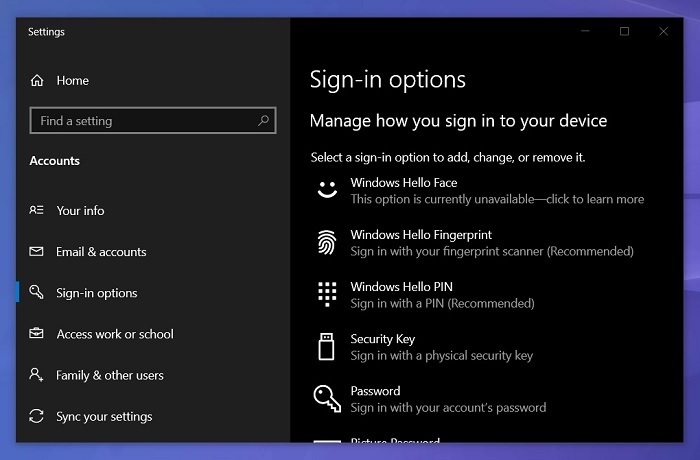Click 'Manage how you sign in to your device' heading

458,121
